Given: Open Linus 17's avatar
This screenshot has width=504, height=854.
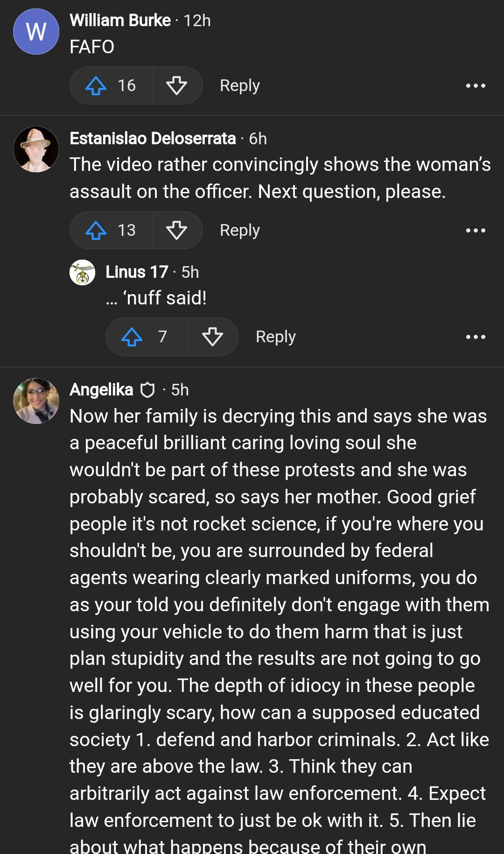Looking at the screenshot, I should click(x=83, y=272).
